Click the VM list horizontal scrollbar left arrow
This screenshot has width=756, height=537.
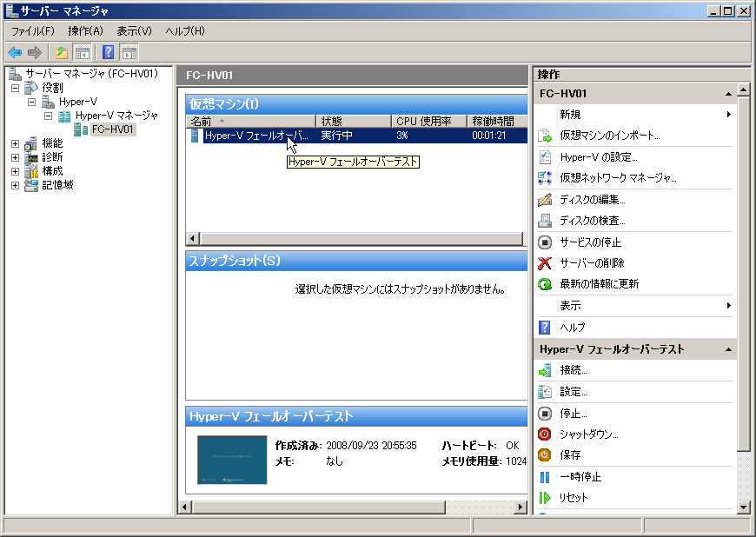click(x=192, y=238)
